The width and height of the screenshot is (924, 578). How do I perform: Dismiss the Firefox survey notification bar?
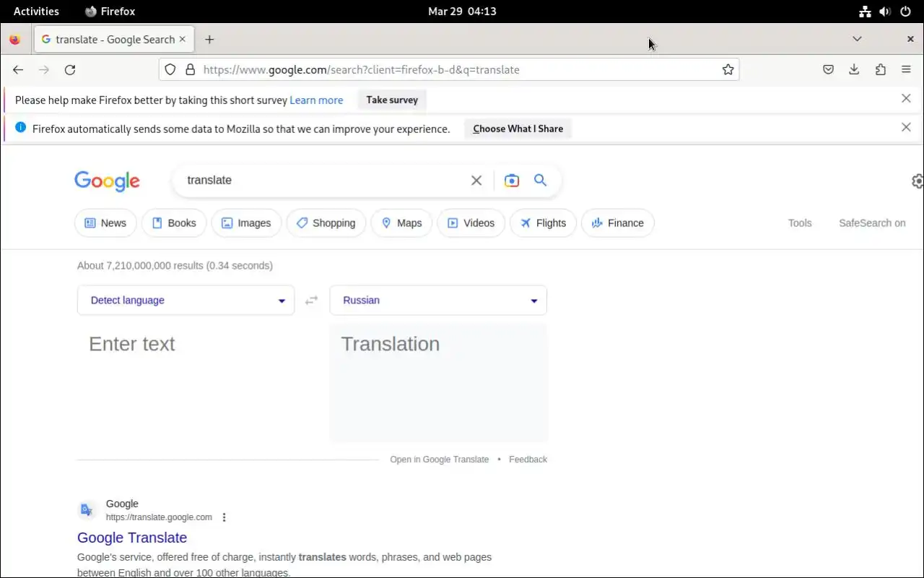tap(906, 98)
